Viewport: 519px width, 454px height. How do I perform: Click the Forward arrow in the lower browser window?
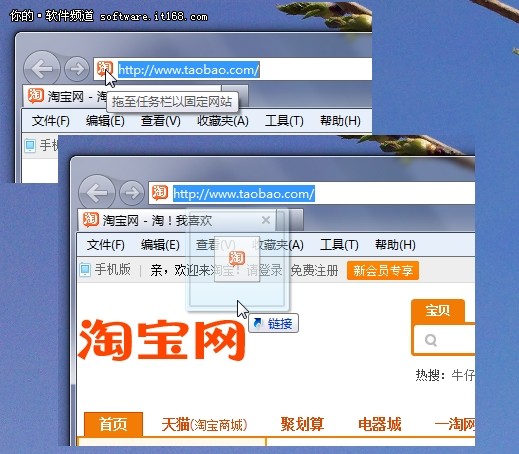(x=132, y=193)
